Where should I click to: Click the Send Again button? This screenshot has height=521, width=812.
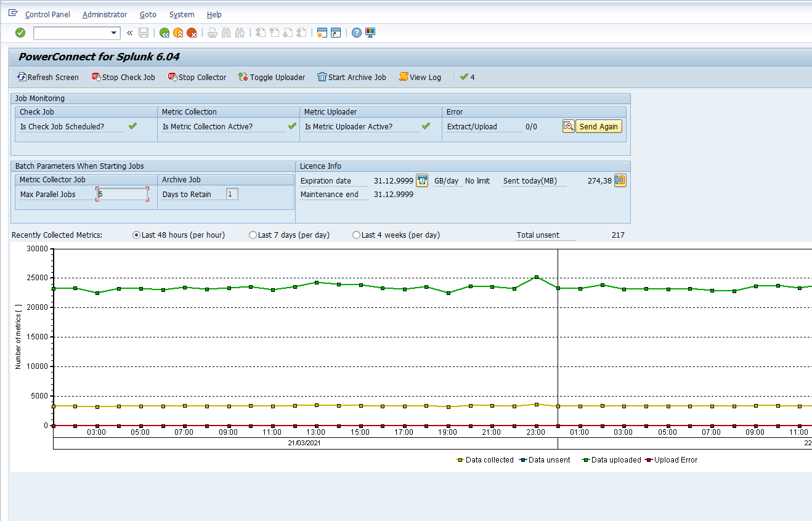coord(598,126)
